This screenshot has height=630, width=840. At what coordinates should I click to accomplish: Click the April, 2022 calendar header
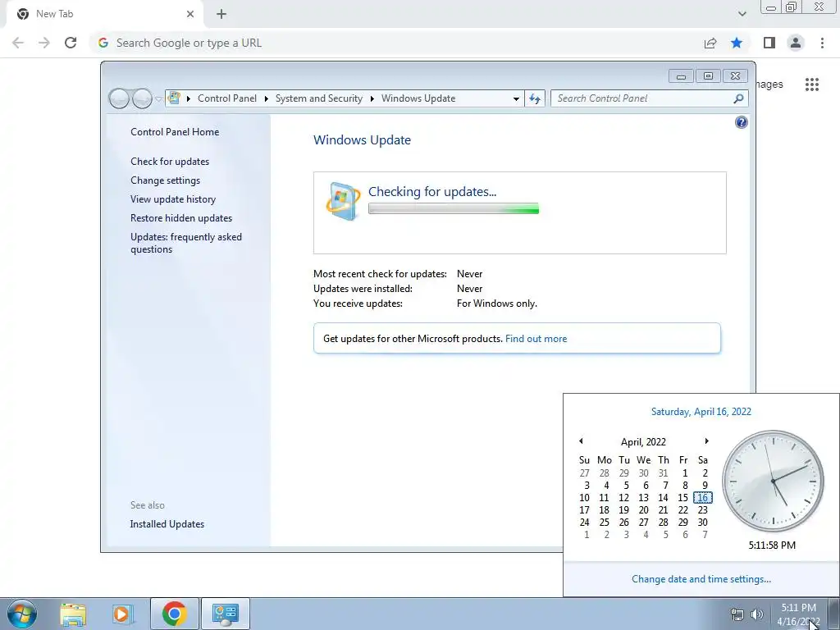[x=643, y=442]
